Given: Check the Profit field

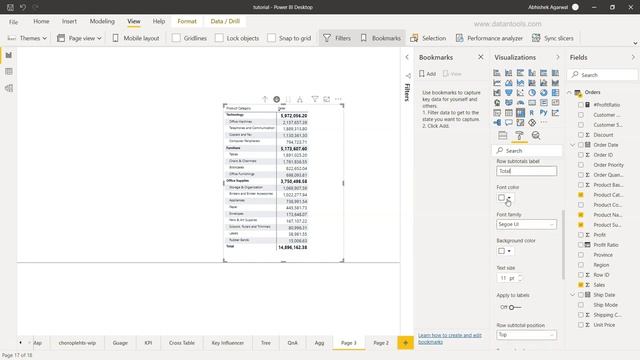Looking at the screenshot, I should 580,235.
